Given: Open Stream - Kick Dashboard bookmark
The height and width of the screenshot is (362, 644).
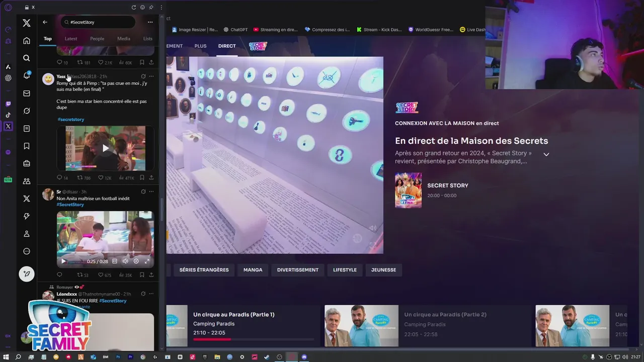Looking at the screenshot, I should (x=379, y=30).
